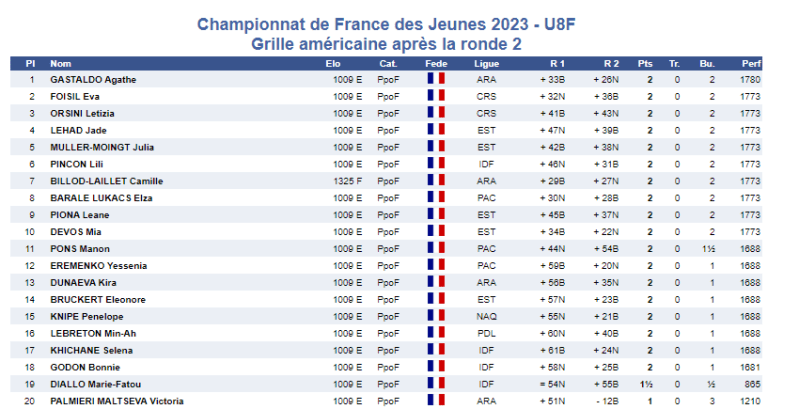Click the flag icon beside DUNAEVA Kira
The image size is (799, 409).
pos(435,283)
